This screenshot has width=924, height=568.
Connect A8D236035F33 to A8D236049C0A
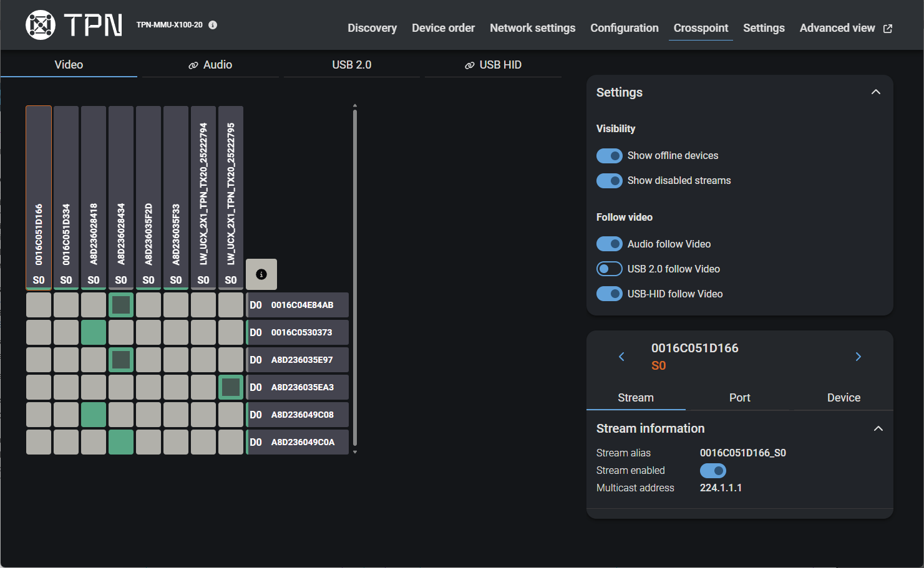[x=176, y=442]
